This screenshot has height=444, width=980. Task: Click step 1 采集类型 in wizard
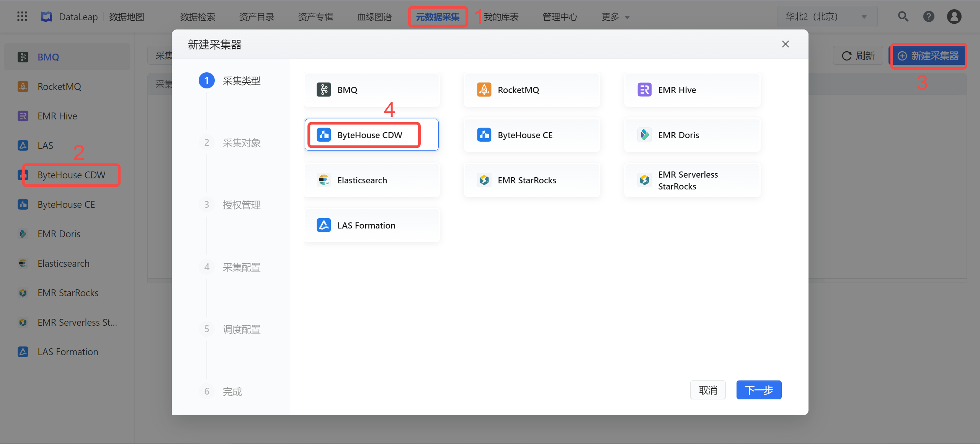[230, 81]
